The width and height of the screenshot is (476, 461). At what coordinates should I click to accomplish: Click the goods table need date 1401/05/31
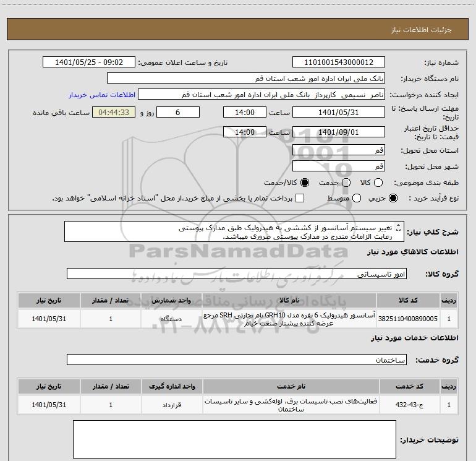[x=49, y=319]
